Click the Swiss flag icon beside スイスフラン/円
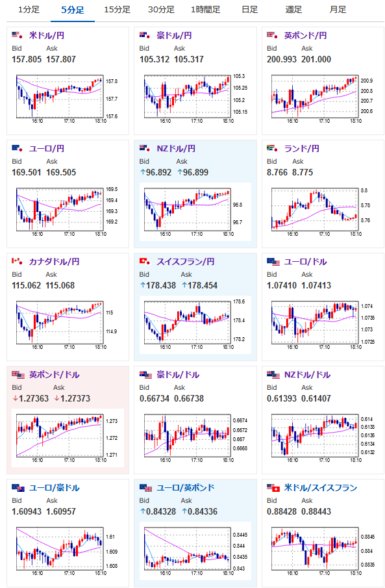Screen dimensions: 385x588 click(145, 261)
